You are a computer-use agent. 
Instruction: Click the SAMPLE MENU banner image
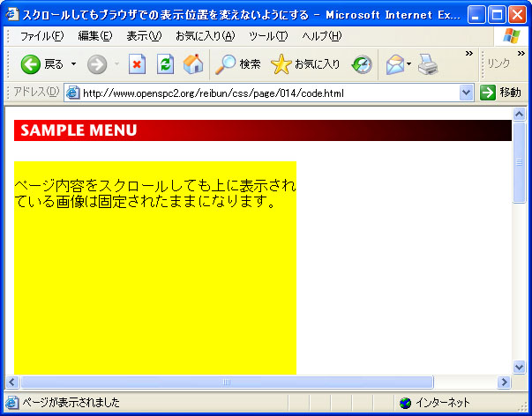pyautogui.click(x=263, y=130)
